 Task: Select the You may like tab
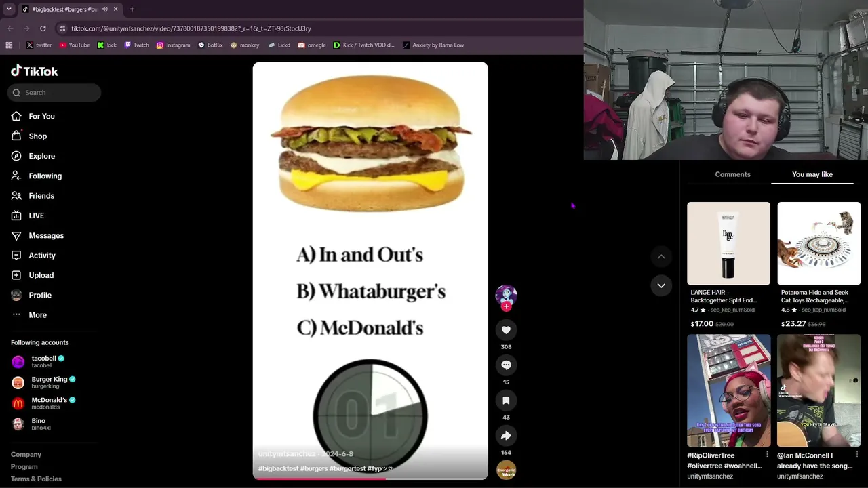[x=812, y=174]
